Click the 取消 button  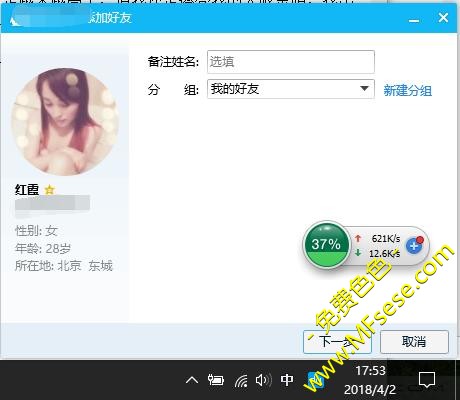click(414, 342)
